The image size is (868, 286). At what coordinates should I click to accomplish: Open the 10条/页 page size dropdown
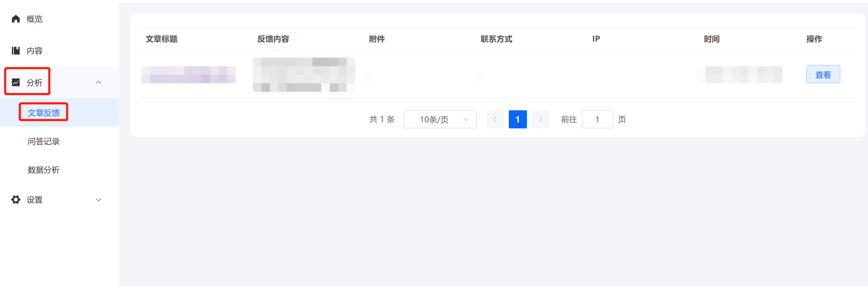click(440, 120)
